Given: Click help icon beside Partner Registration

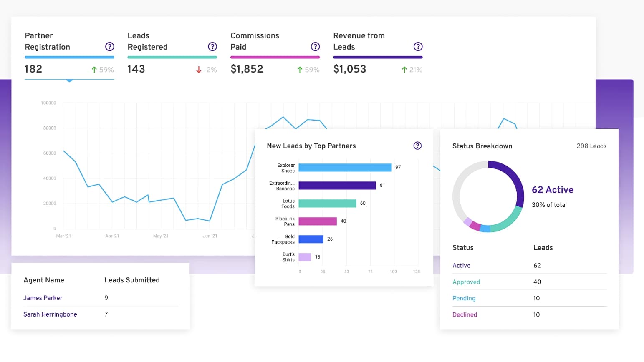Looking at the screenshot, I should 109,47.
